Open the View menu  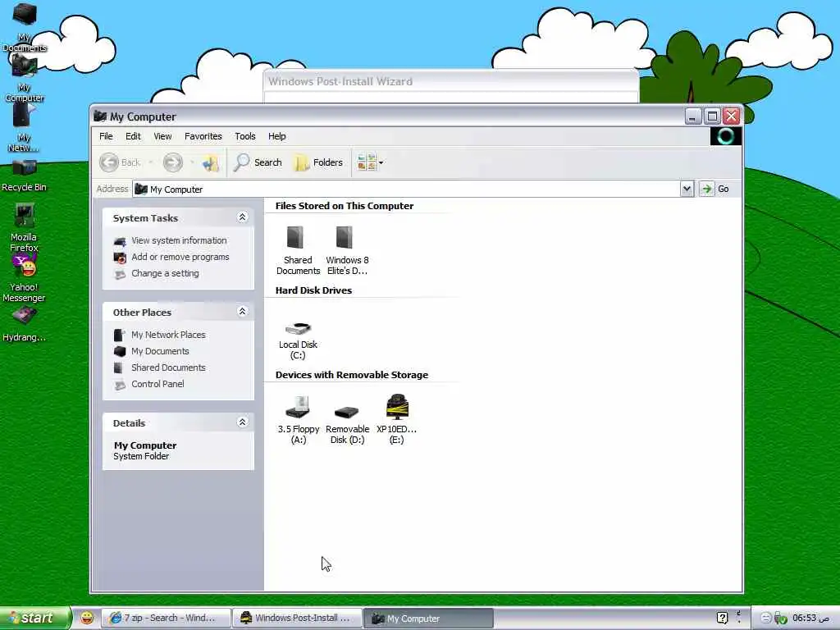pyautogui.click(x=162, y=136)
